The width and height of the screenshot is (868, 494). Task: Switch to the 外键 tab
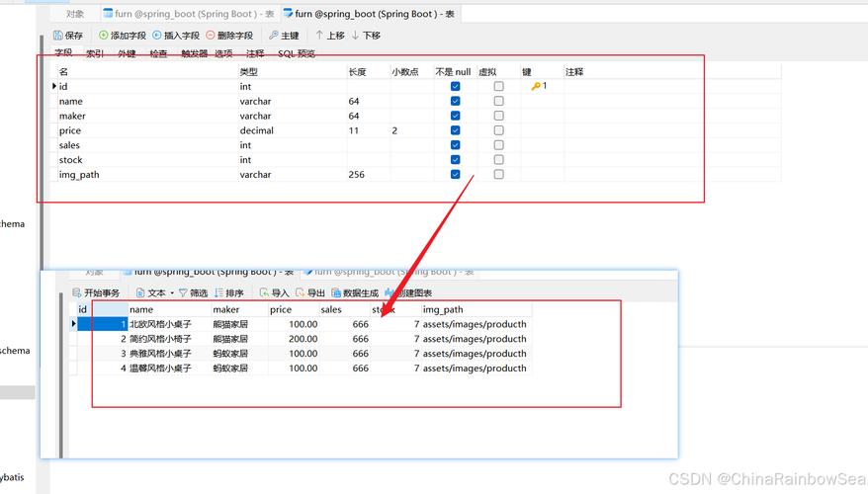pos(127,53)
